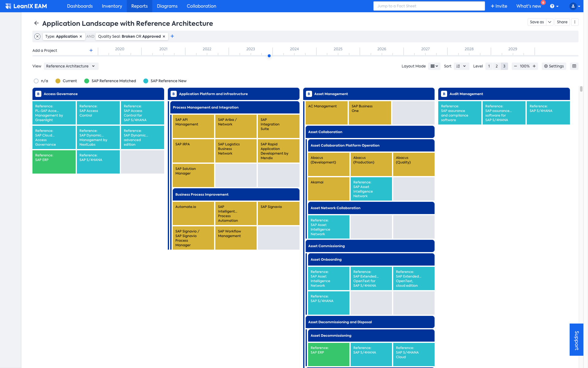Click the Save as button

click(537, 22)
